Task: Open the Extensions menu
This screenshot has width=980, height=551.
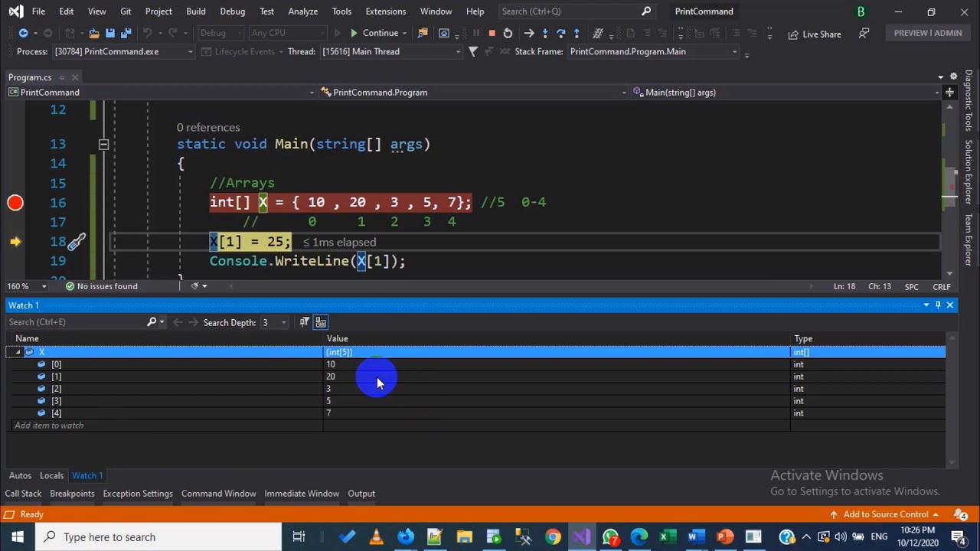Action: click(385, 11)
